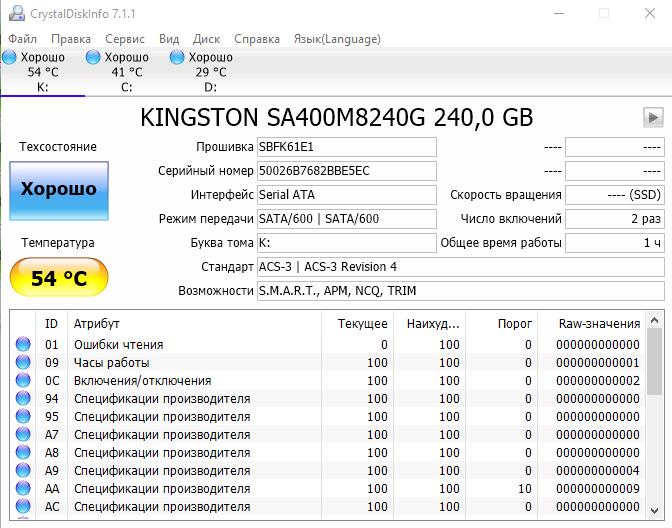Click the Атрибут column header
Viewport: 672px width, 528px height.
(194, 324)
